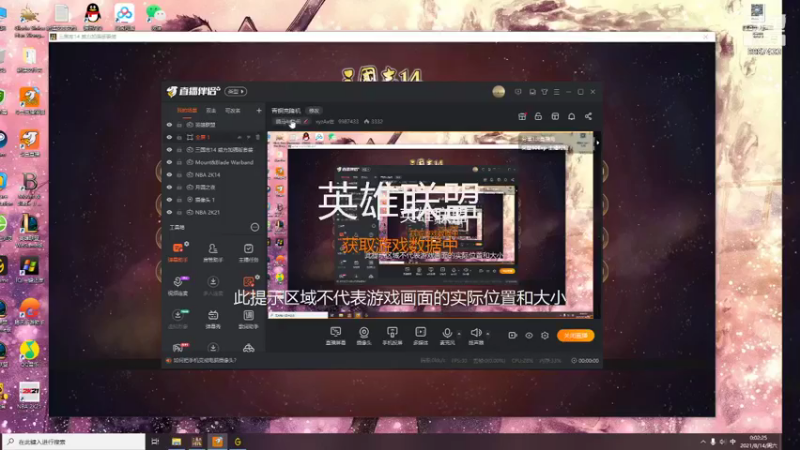
Task: Open the 弹幕助手 tool in toolbox
Action: (178, 252)
